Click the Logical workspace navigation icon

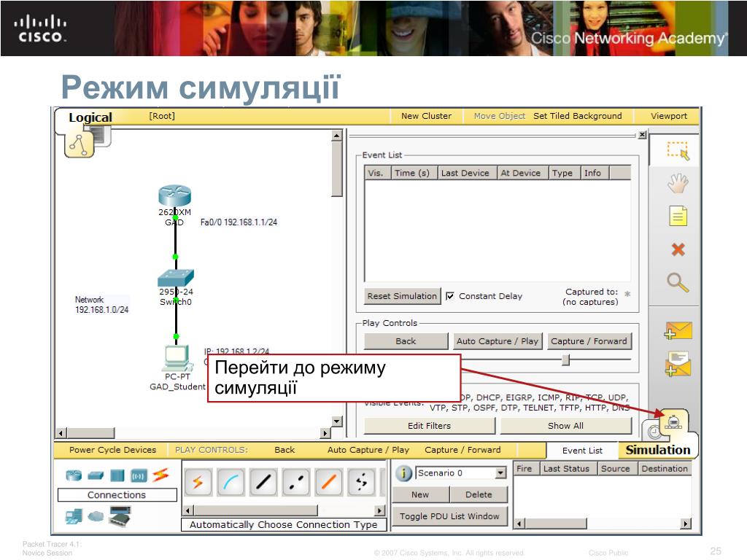coord(79,145)
